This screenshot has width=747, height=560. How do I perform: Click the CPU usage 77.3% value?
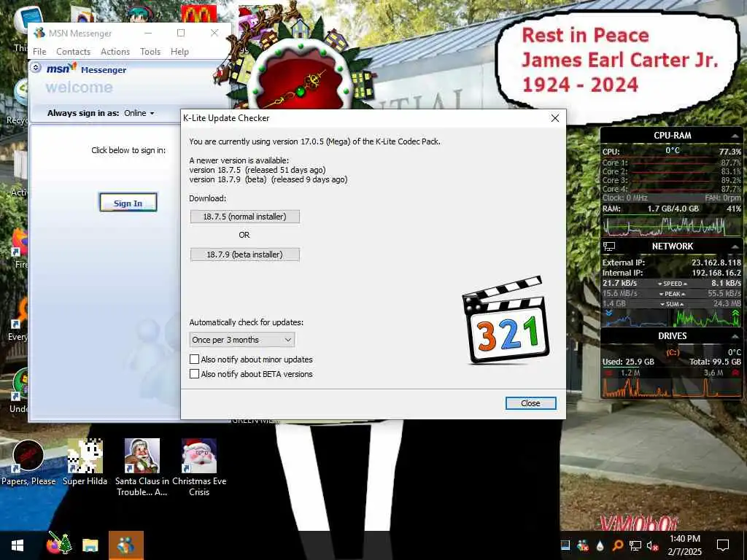tap(729, 152)
